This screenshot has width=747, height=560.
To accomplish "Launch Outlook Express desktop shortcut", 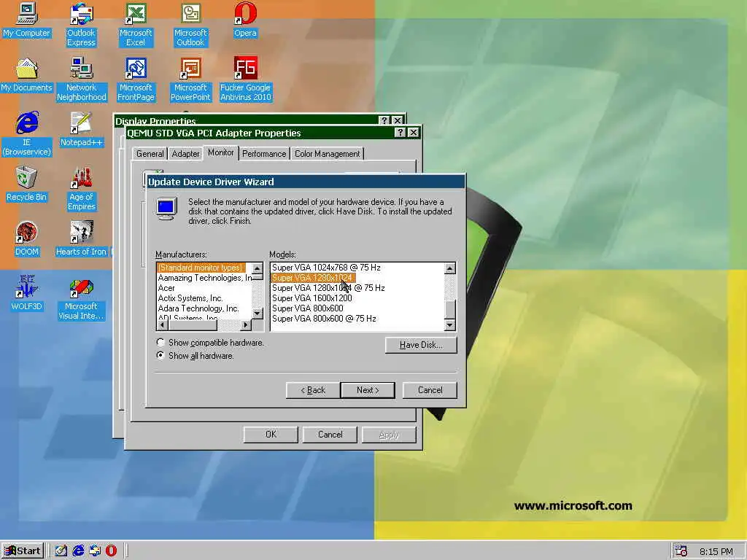I will click(81, 25).
